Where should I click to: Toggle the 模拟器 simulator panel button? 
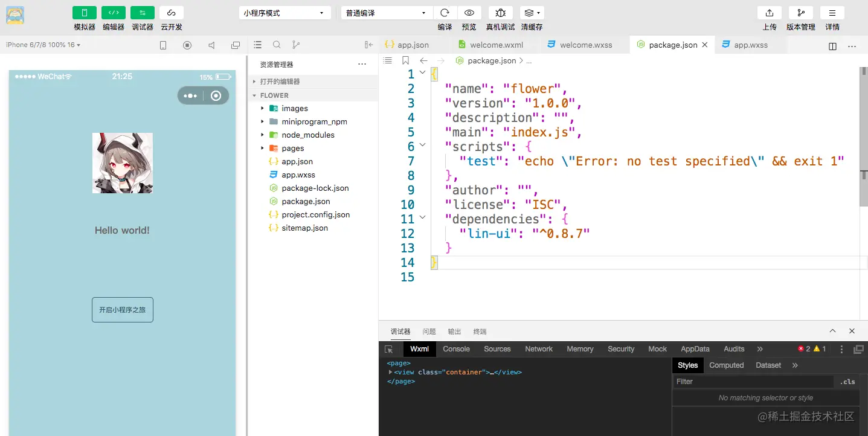tap(85, 13)
